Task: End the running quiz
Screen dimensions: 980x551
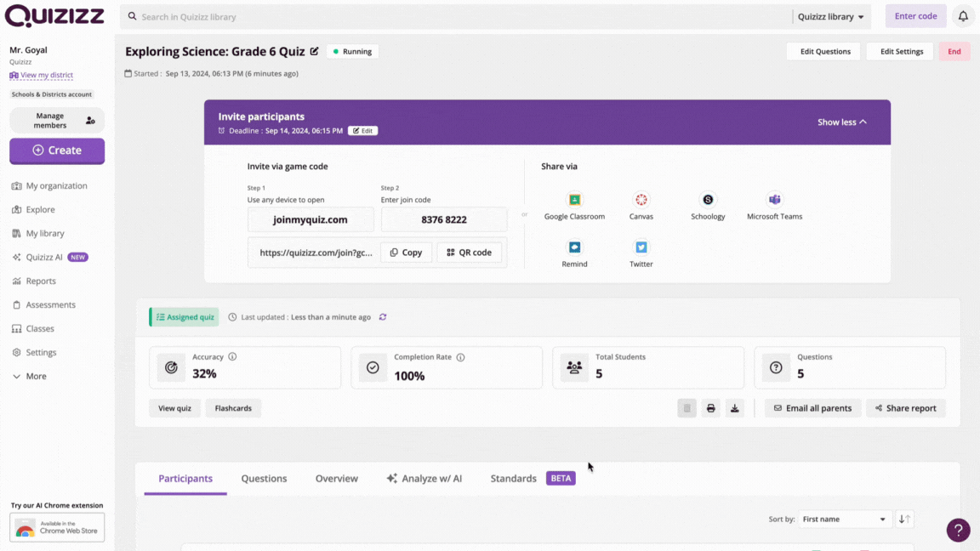Action: tap(954, 51)
